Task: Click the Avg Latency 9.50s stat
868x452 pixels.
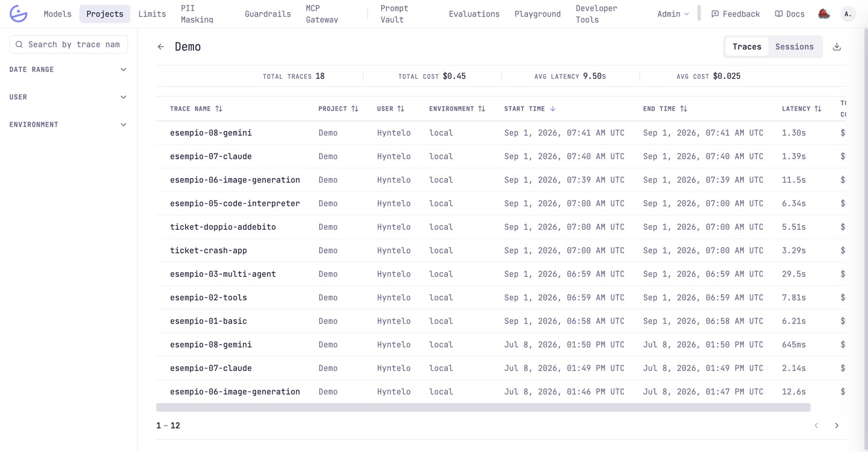Action: 569,76
